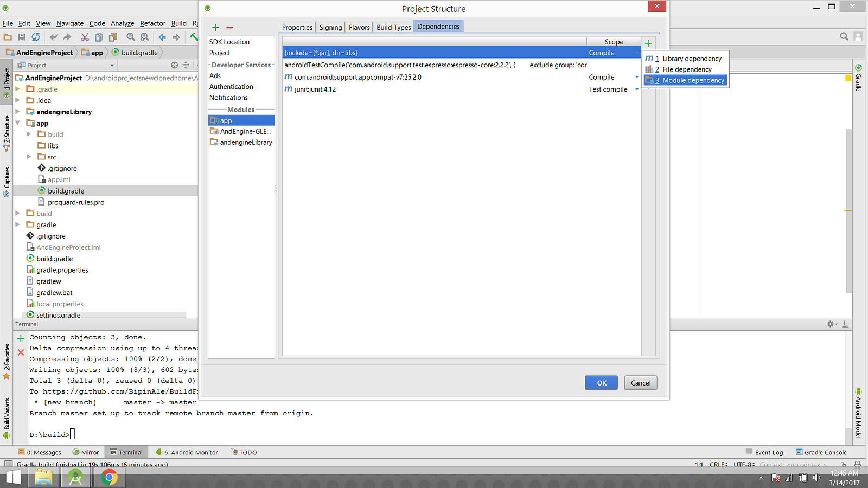The height and width of the screenshot is (488, 868).
Task: Click the Undo arrow in toolbar
Action: click(53, 37)
